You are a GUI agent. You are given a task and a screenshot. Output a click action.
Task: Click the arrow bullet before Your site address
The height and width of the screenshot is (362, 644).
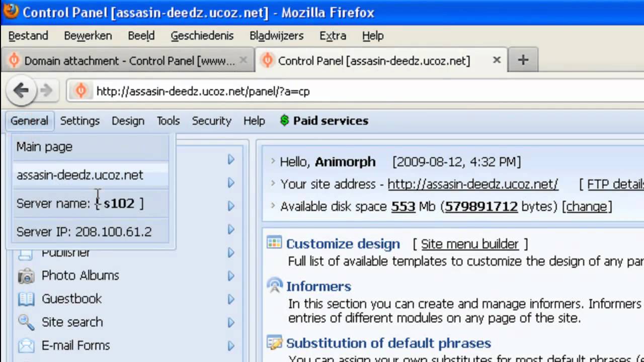tap(273, 184)
